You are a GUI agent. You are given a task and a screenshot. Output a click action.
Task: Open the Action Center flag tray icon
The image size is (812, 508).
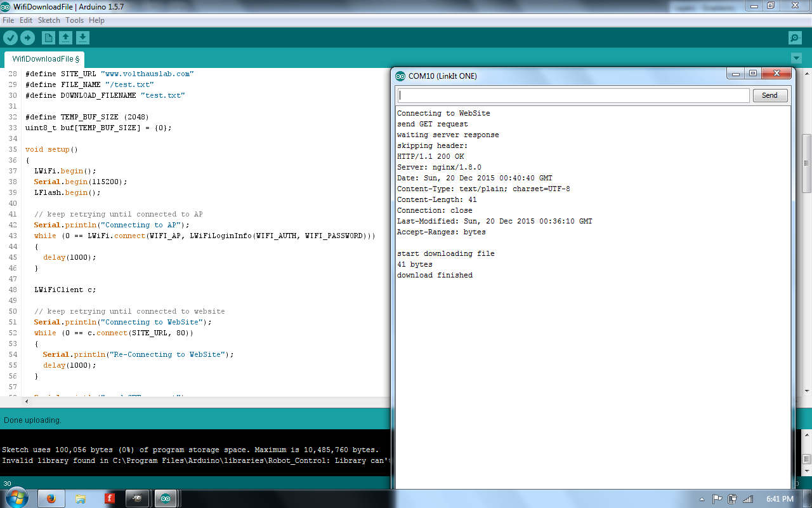point(717,499)
